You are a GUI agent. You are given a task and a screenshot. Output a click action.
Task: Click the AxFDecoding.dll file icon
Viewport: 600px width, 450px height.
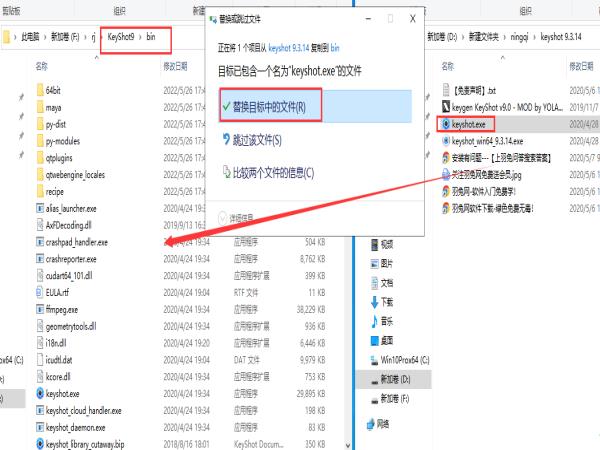(40, 225)
